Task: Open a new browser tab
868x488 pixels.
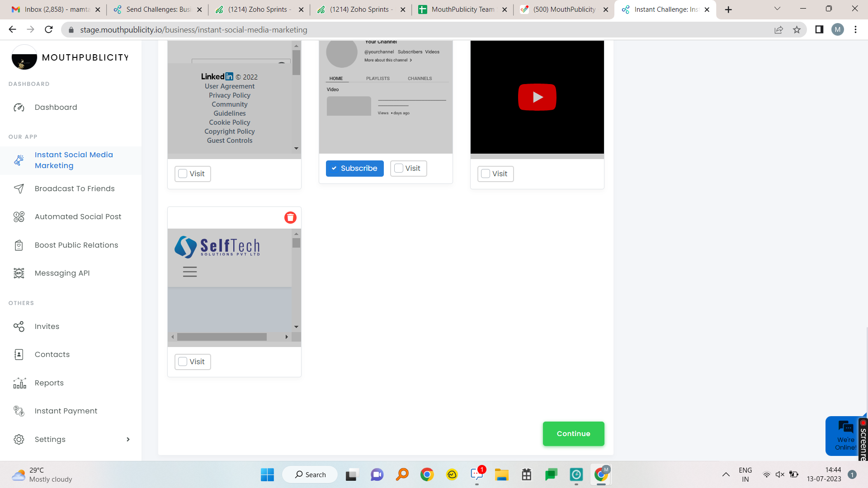Action: (728, 9)
